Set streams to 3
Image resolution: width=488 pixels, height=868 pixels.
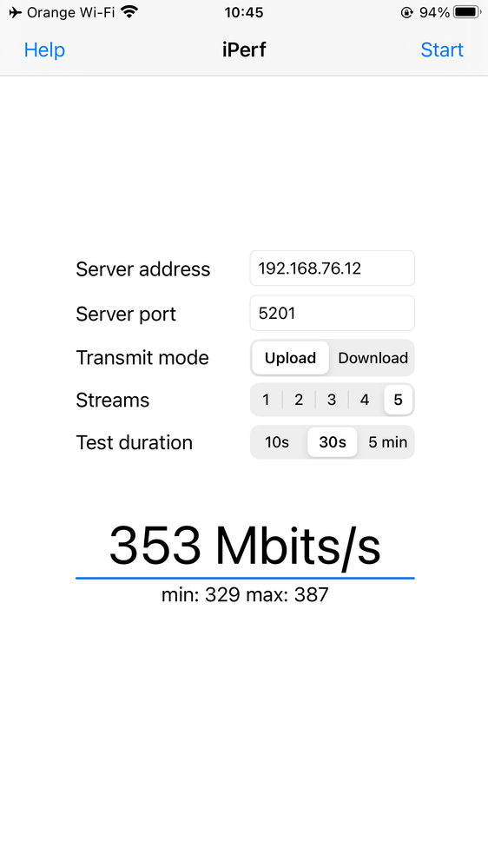(332, 400)
